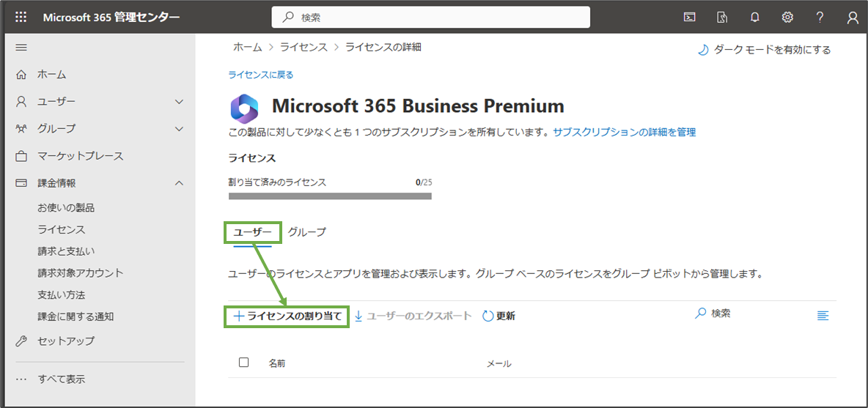Focus the top 検索 search box
The height and width of the screenshot is (408, 868).
click(430, 17)
